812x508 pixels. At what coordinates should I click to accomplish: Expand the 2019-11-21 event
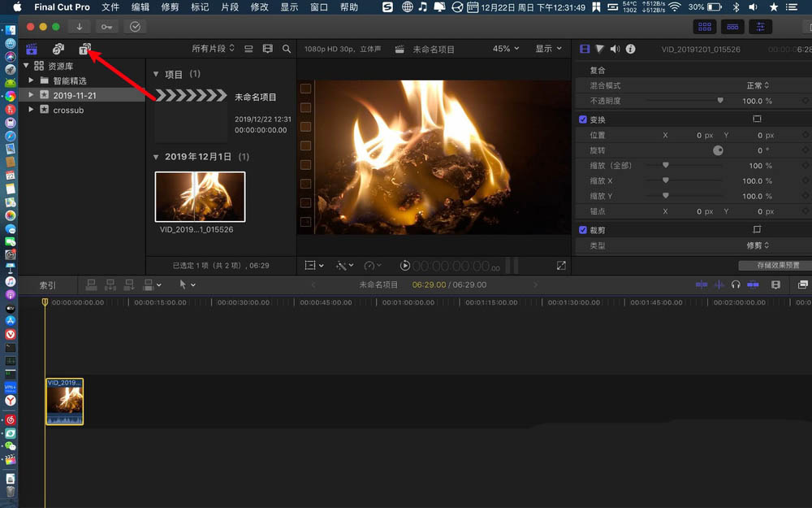point(31,95)
